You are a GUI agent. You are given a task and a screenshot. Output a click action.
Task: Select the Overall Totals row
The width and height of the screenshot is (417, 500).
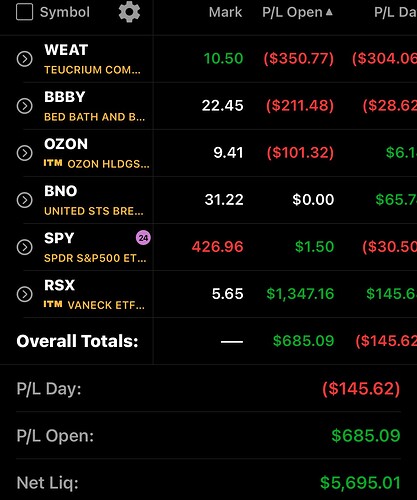point(208,341)
